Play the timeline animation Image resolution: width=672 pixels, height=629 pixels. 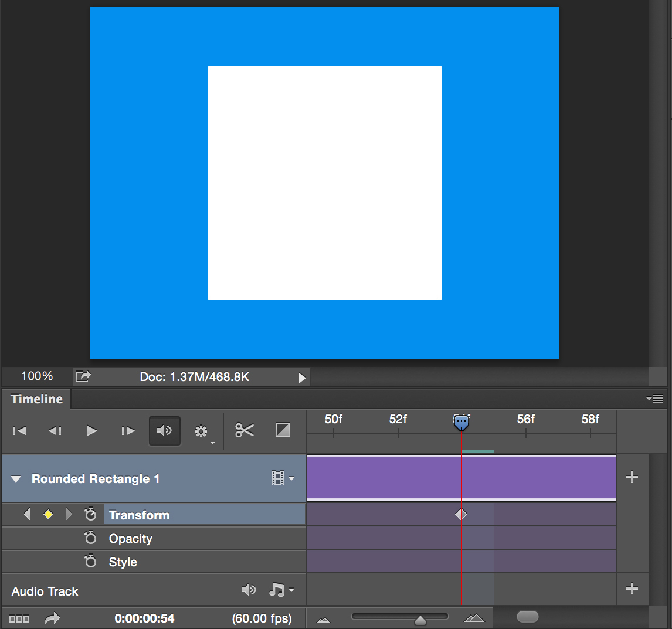click(x=91, y=431)
